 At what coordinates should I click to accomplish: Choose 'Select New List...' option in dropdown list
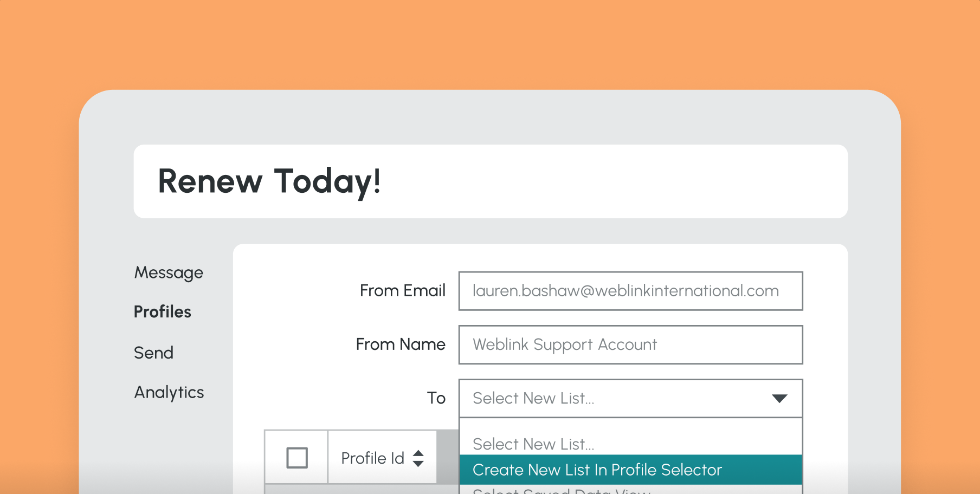533,444
